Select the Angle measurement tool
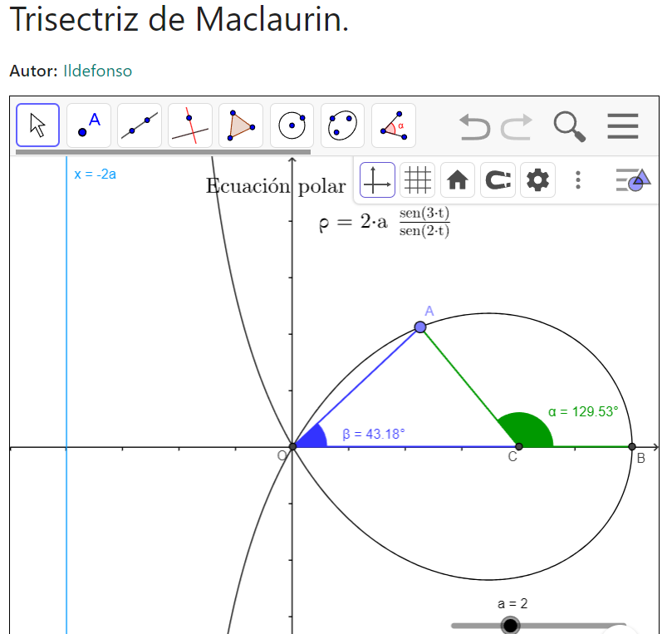Screen dimensions: 672x634 click(393, 125)
